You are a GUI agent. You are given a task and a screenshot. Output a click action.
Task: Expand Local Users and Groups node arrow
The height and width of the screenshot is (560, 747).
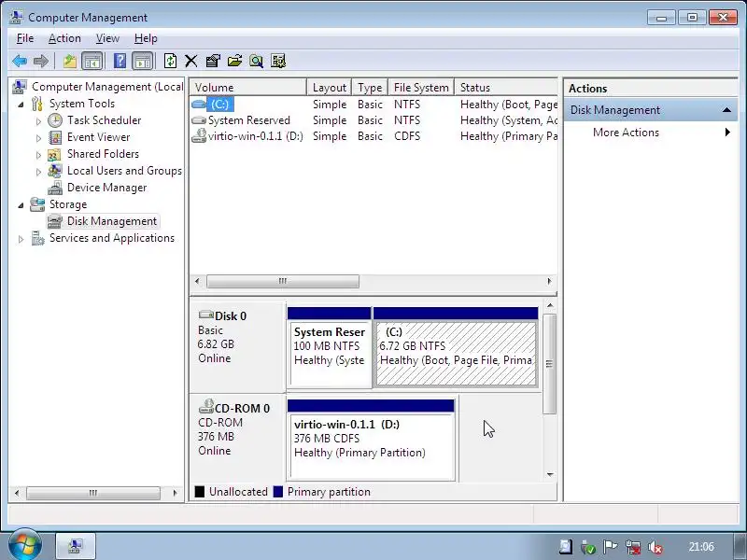point(38,172)
